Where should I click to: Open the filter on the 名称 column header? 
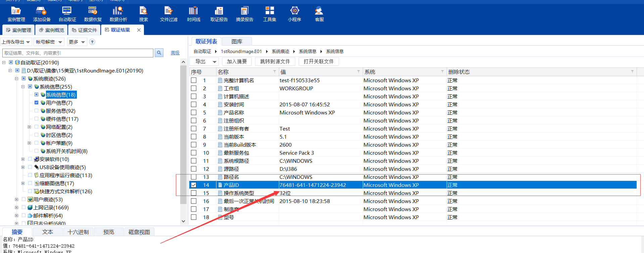coord(275,71)
